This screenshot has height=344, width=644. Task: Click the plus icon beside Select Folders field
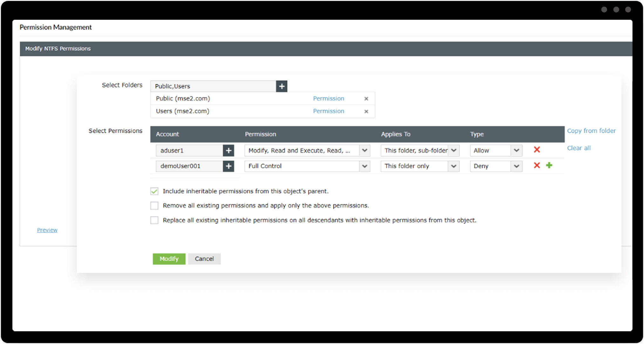(x=281, y=86)
